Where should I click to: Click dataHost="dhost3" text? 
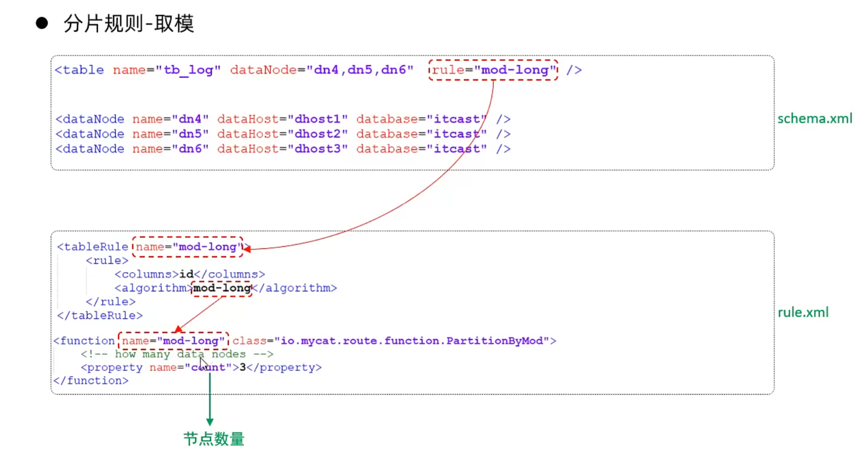click(x=282, y=148)
